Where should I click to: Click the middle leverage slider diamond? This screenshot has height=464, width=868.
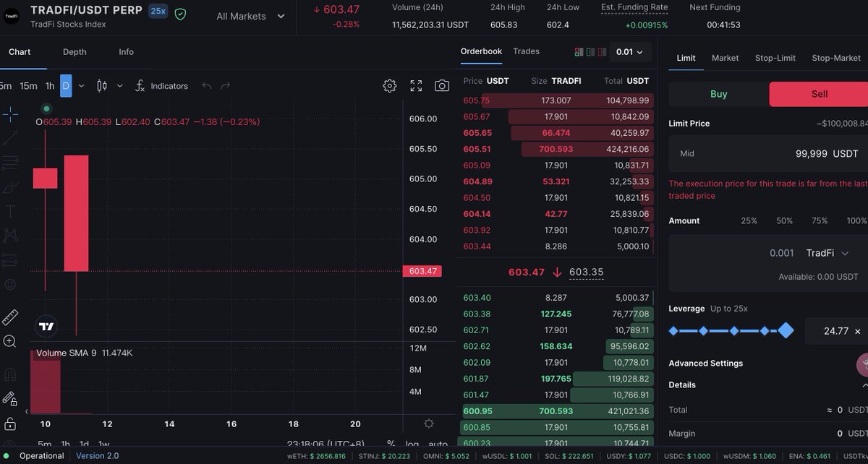pos(733,330)
